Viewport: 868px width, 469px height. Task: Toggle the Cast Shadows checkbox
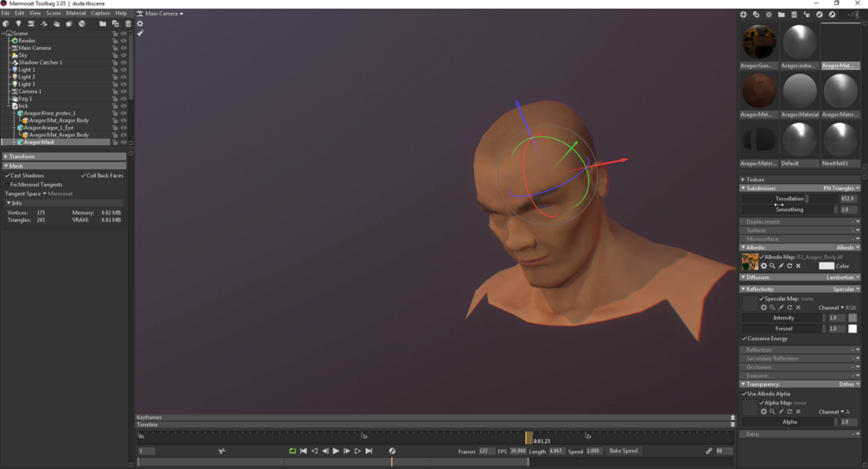coord(8,175)
